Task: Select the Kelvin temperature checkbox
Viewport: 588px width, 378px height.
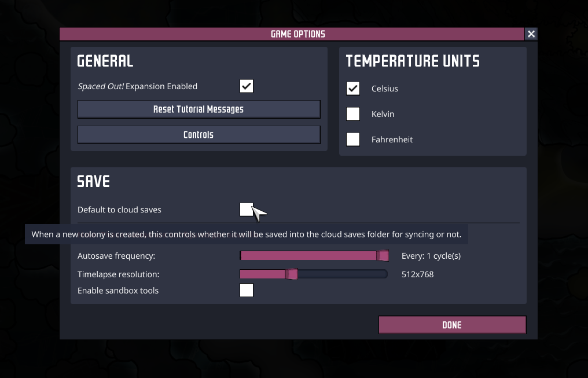Action: point(353,114)
